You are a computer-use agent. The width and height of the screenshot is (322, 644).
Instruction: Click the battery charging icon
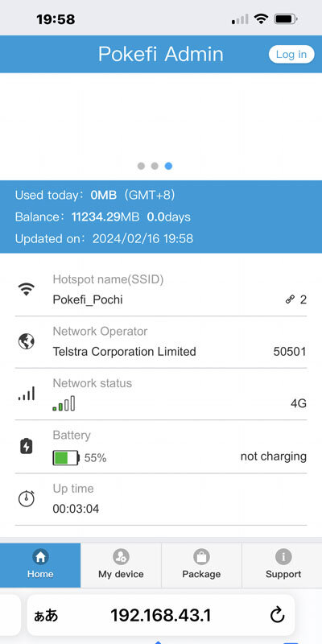[x=27, y=446]
